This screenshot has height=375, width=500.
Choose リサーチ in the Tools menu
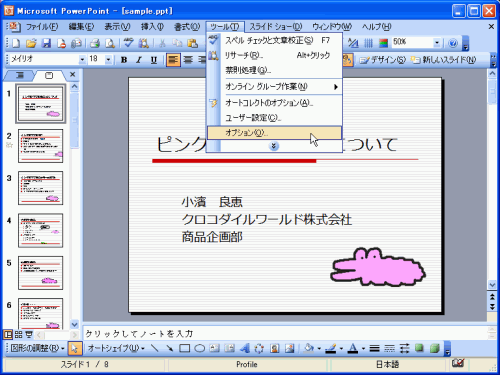coord(274,55)
